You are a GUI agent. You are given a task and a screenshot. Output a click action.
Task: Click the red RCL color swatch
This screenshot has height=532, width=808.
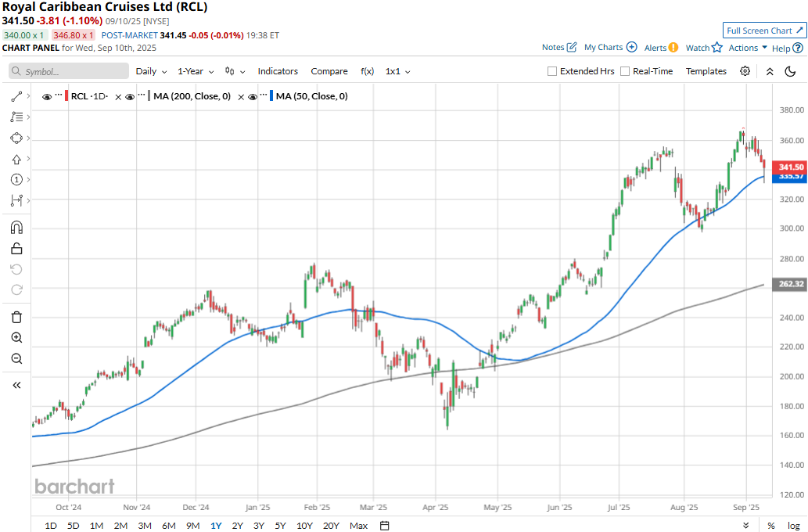pos(66,96)
